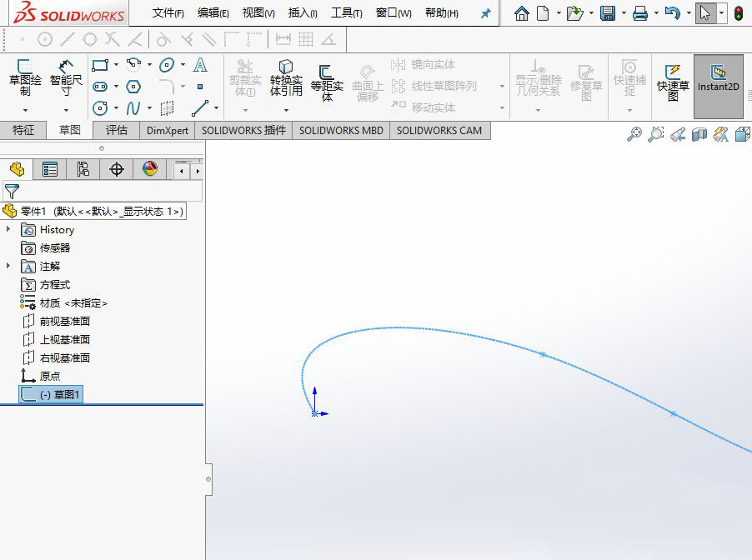Select the 等距实体 Offset Entities tool

327,79
